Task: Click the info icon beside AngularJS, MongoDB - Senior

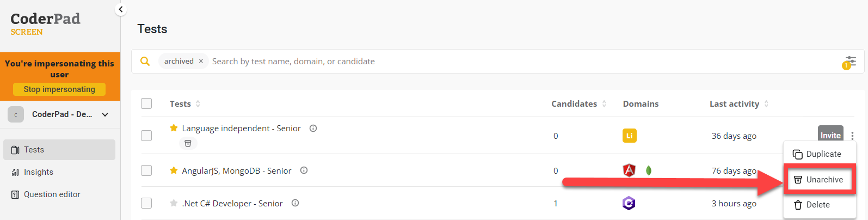Action: coord(304,170)
